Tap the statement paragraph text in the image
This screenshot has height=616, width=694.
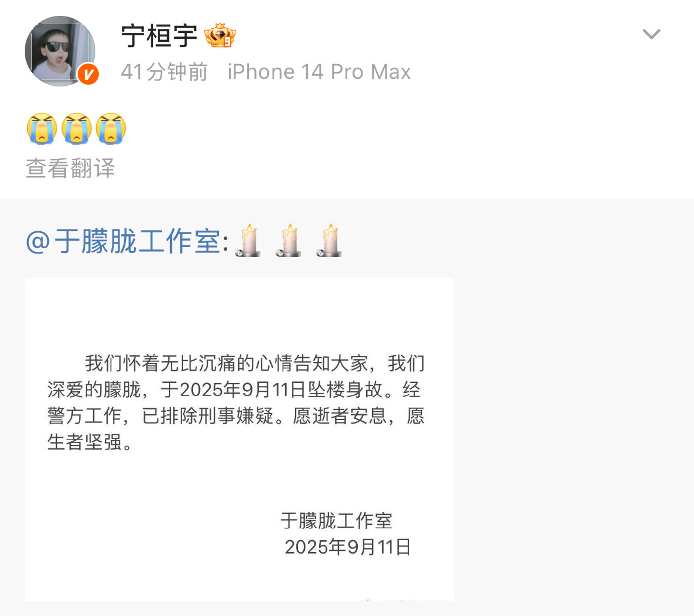point(236,402)
